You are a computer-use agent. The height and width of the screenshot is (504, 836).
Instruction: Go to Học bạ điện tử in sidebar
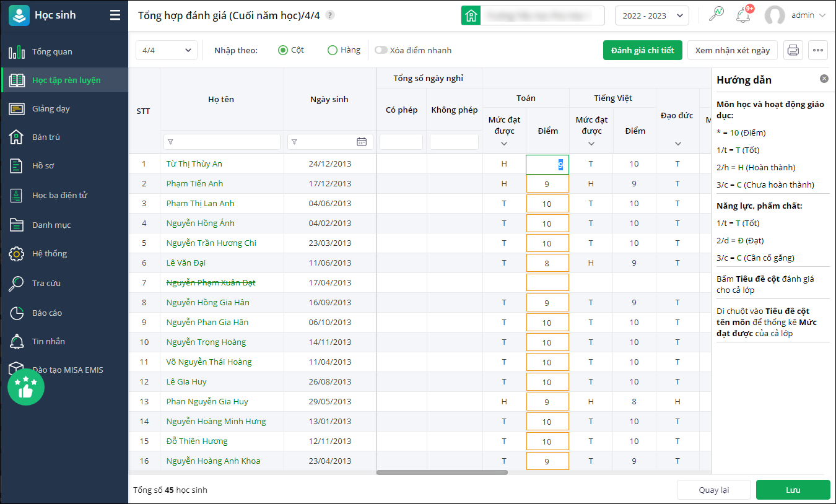59,195
